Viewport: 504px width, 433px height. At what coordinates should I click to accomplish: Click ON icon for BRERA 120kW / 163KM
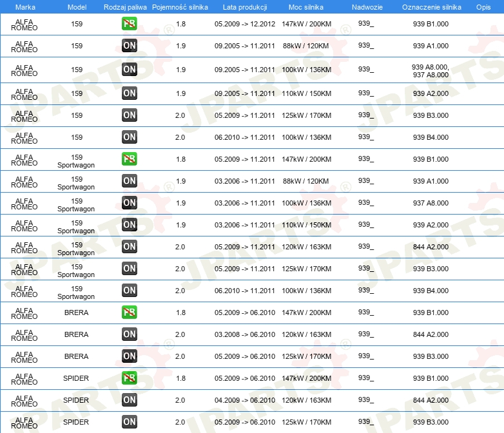click(x=129, y=334)
